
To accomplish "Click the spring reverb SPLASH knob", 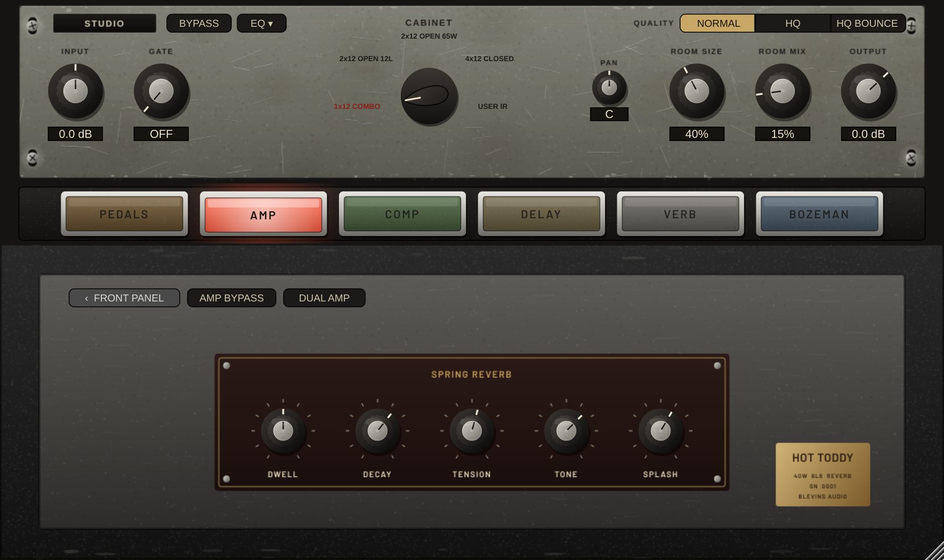I will (661, 431).
